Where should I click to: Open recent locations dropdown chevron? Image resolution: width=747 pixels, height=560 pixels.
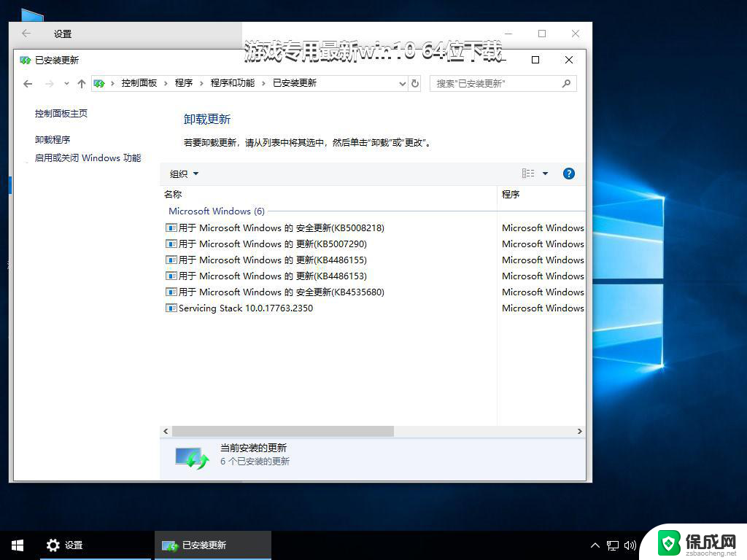[x=66, y=84]
